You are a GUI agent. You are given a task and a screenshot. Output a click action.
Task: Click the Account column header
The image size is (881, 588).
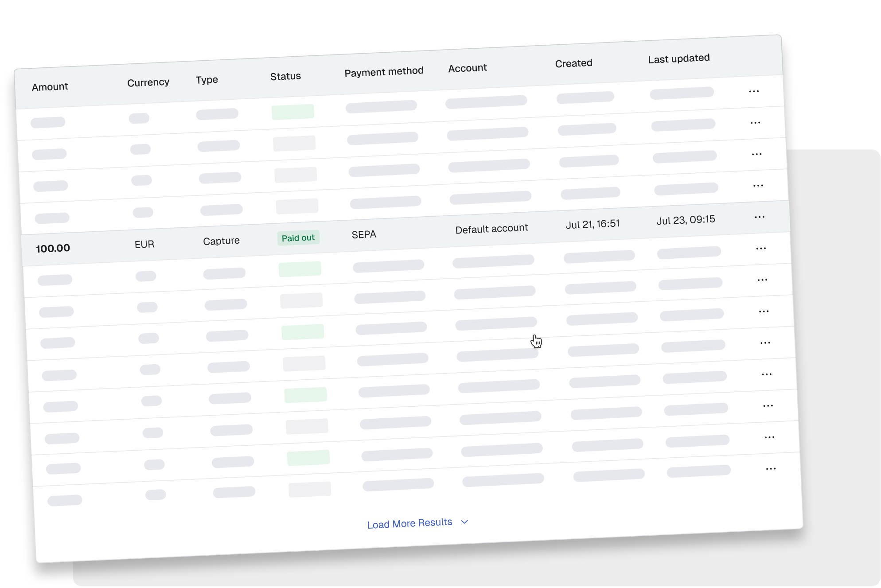coord(467,68)
